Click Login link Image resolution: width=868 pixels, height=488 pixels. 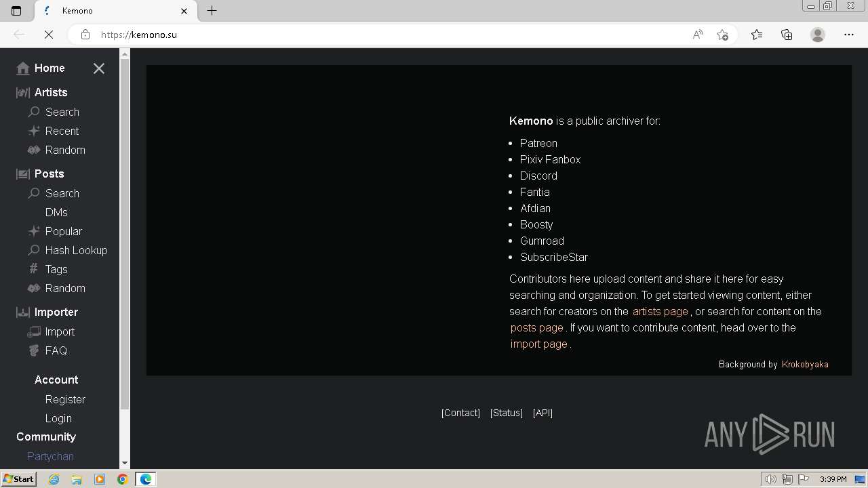point(58,418)
